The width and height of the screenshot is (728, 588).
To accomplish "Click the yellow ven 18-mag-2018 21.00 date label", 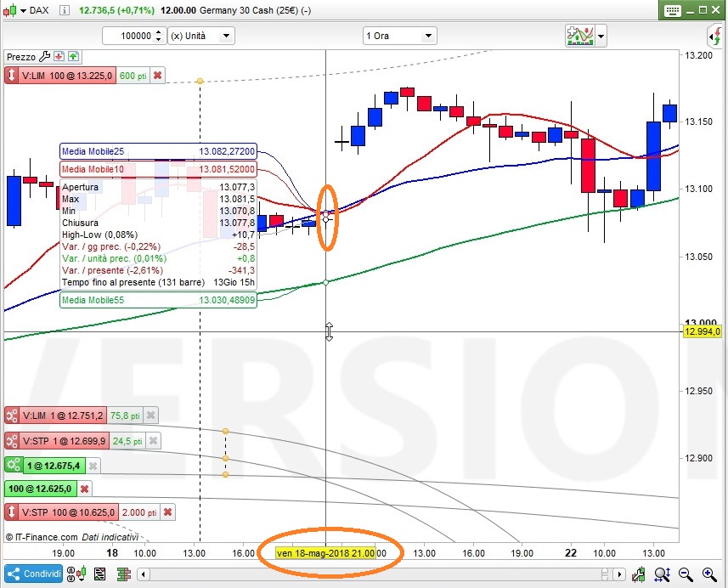I will (325, 553).
